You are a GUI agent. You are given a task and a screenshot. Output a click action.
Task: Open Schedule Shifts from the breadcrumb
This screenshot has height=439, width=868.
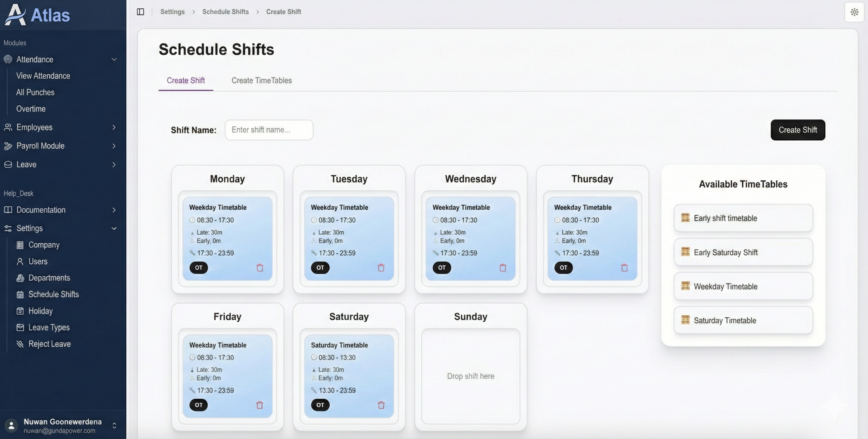[x=225, y=12]
